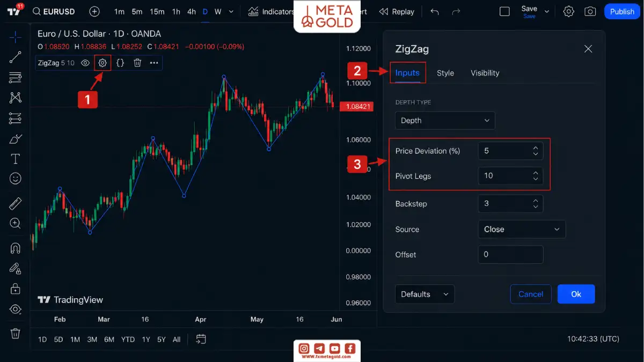Viewport: 644px width, 362px height.
Task: Redo the last chart action
Action: 456,11
